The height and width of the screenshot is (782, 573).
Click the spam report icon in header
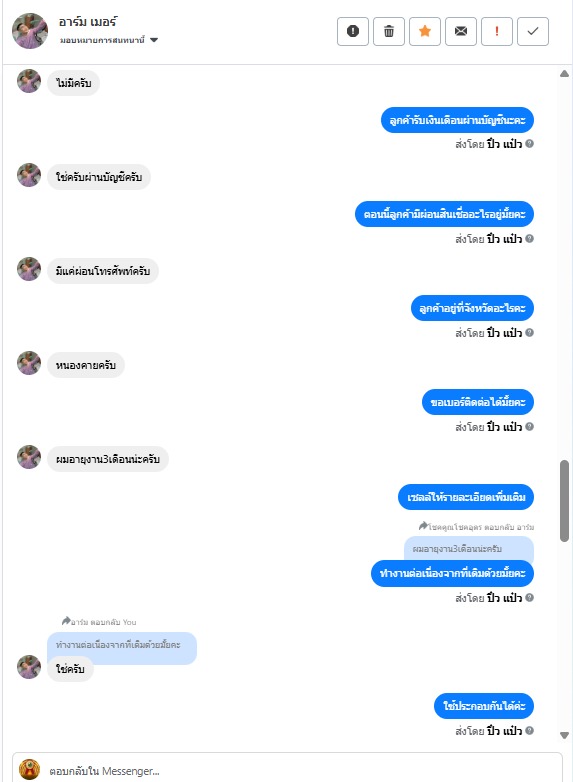353,31
